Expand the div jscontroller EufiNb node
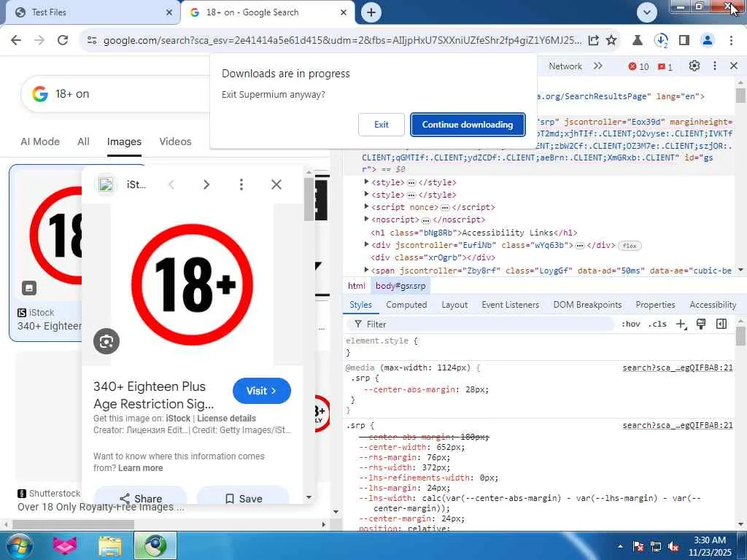This screenshot has width=747, height=560. point(366,244)
